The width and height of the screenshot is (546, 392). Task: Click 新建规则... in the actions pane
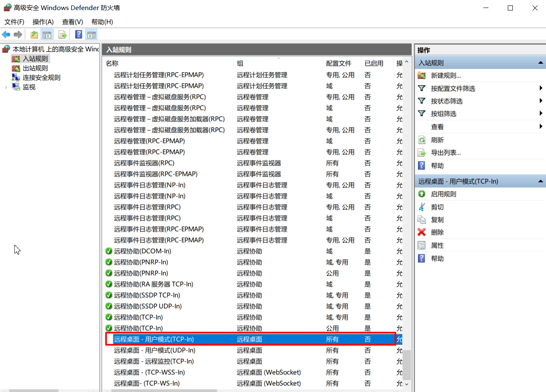click(x=446, y=76)
